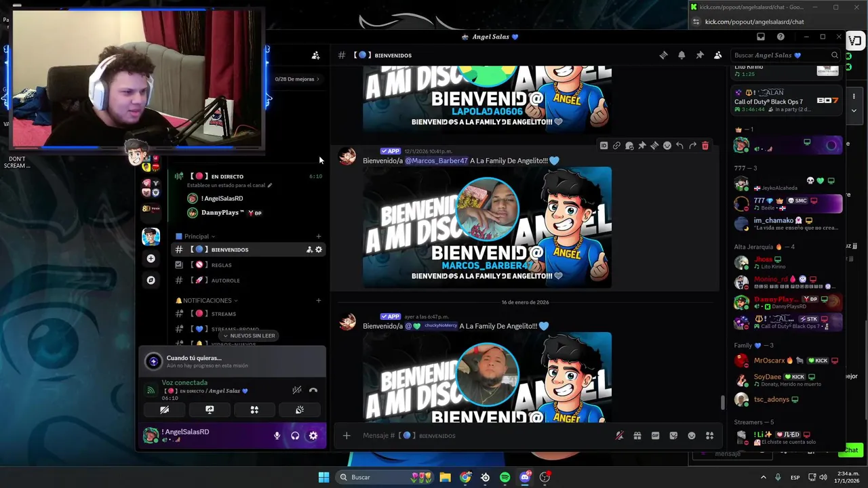
Task: Turn on camera in voice panel
Action: click(x=164, y=409)
